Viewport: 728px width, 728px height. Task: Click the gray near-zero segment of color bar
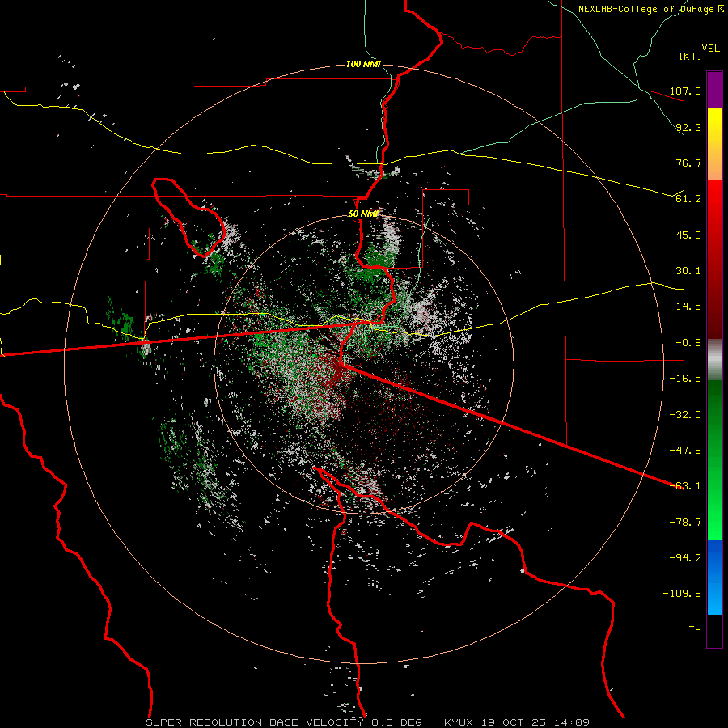tap(714, 360)
